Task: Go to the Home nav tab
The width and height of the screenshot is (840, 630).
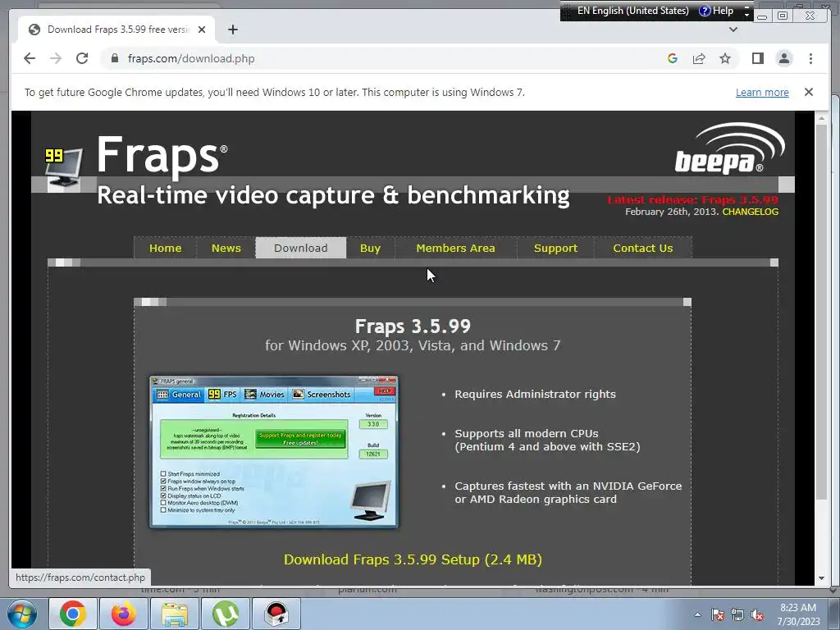Action: click(165, 248)
